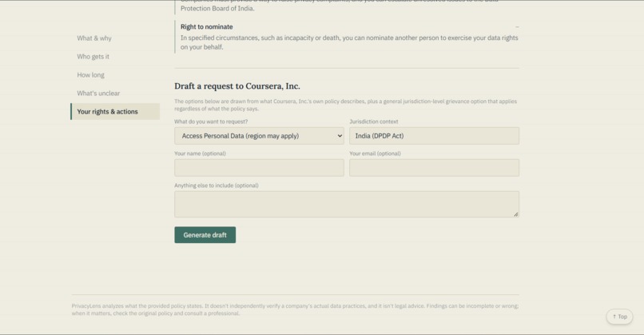
Task: Click the Generate draft button
Action: pyautogui.click(x=205, y=235)
